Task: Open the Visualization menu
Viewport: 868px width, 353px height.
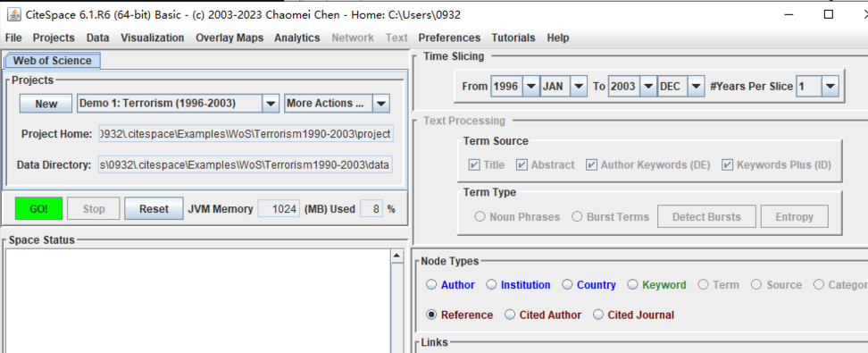Action: coord(152,38)
